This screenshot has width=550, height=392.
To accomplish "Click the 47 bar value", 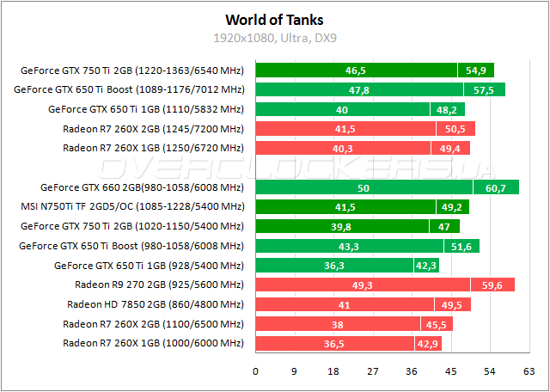I will pos(444,227).
